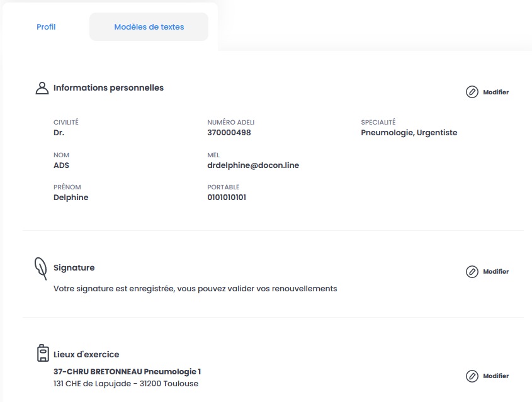Image resolution: width=532 pixels, height=402 pixels.
Task: Click Modifier label for CHRU Bretonneau
Action: [x=495, y=376]
